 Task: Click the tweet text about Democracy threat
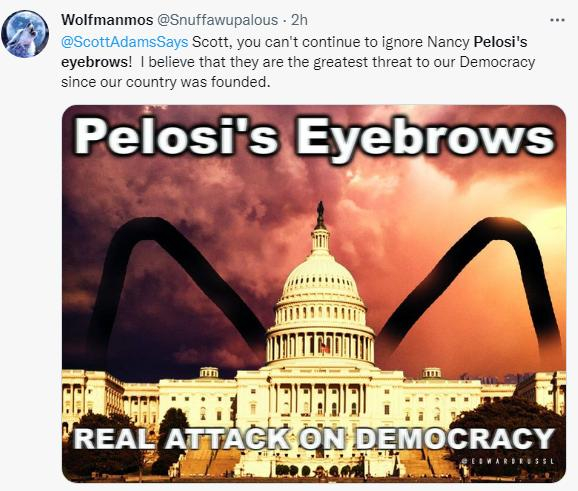pos(298,62)
